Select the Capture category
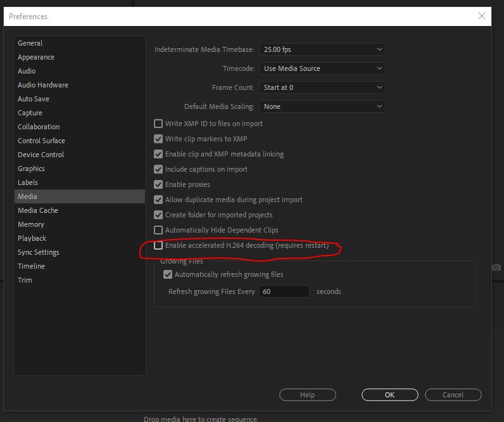Screen dimensions: 504x422 coord(80,113)
